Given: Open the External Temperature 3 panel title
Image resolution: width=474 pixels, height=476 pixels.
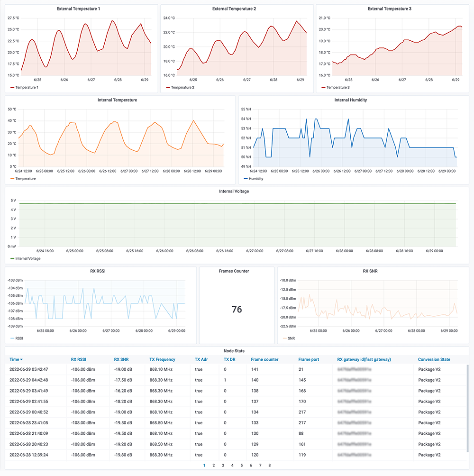Looking at the screenshot, I should tap(389, 9).
